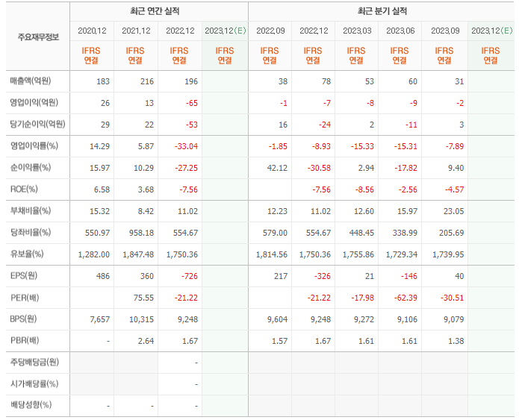Click the reserve ratio value 1,739.95

[448, 254]
